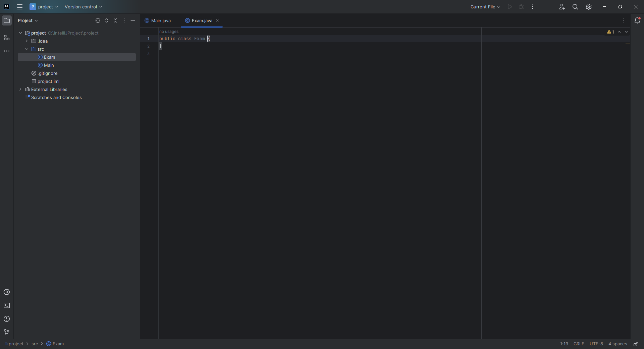This screenshot has height=349, width=644.
Task: Click the warning count indicator
Action: (x=610, y=32)
